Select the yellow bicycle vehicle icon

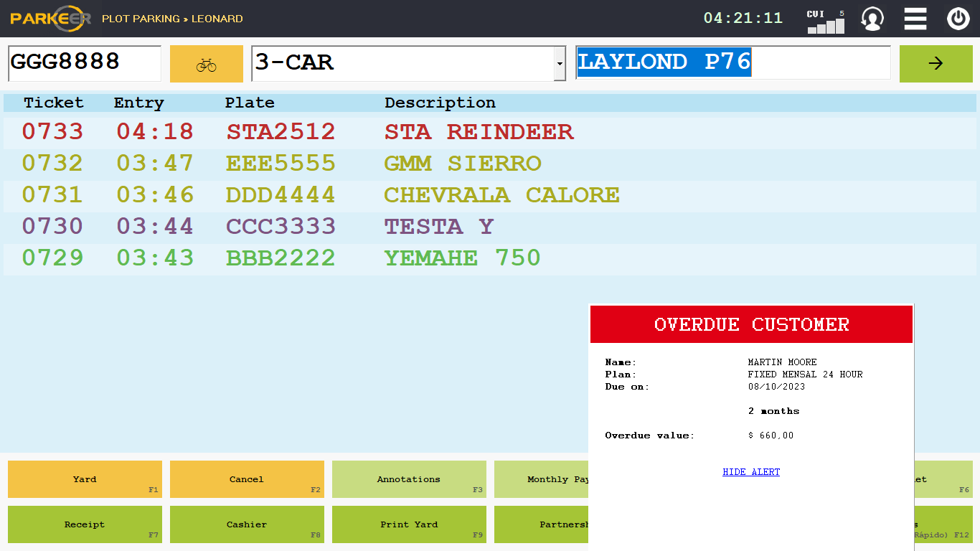tap(207, 63)
